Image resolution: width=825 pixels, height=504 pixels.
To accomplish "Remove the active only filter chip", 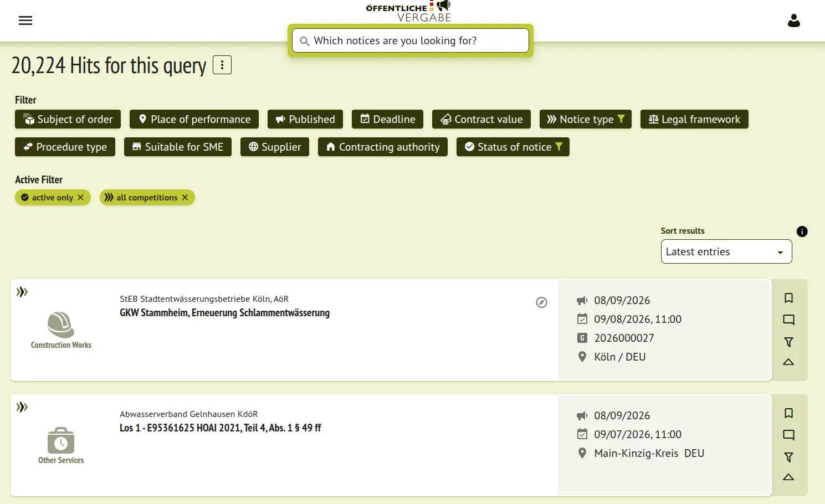I will [80, 197].
